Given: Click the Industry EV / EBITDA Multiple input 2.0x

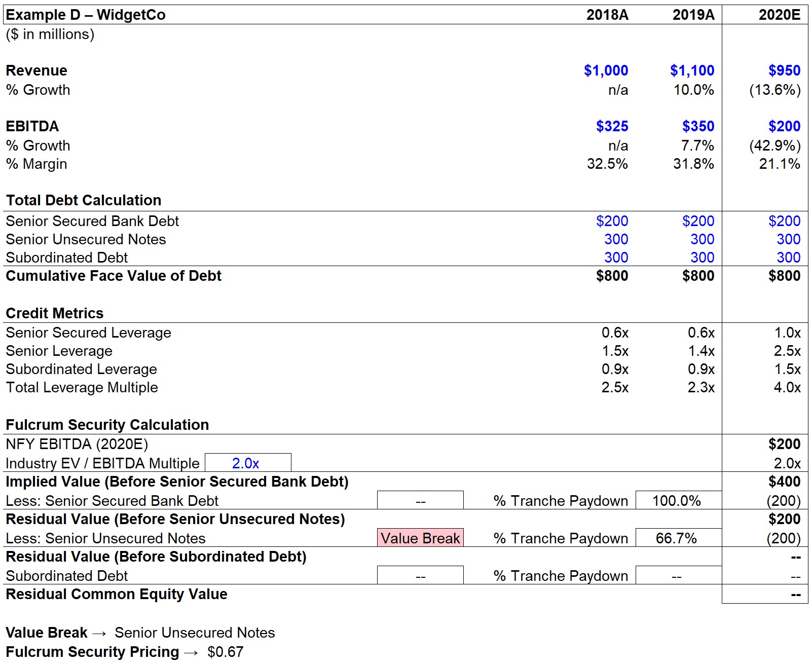Looking at the screenshot, I should [x=248, y=463].
